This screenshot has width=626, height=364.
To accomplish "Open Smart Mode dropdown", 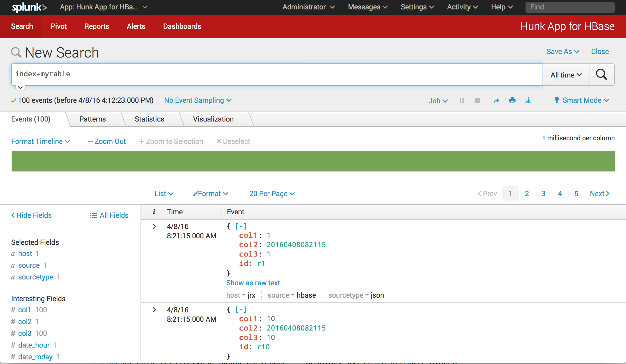I will (x=585, y=100).
